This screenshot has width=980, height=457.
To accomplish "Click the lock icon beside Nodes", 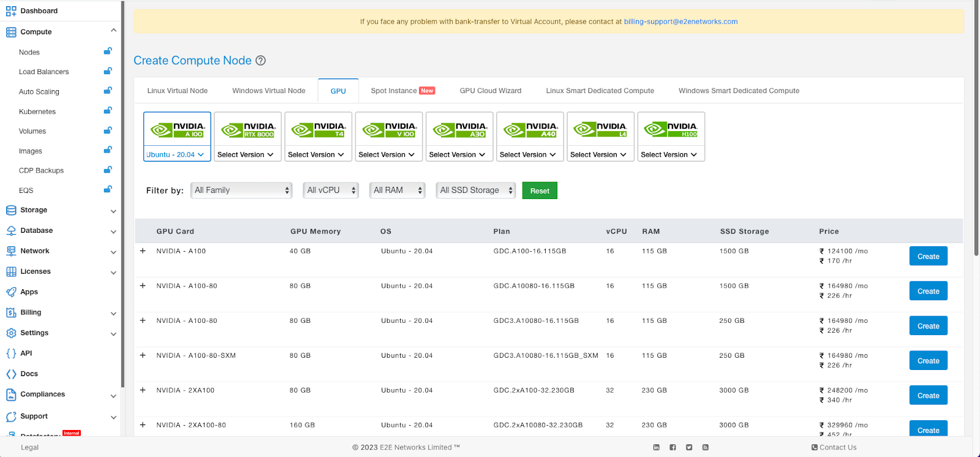I will (108, 51).
